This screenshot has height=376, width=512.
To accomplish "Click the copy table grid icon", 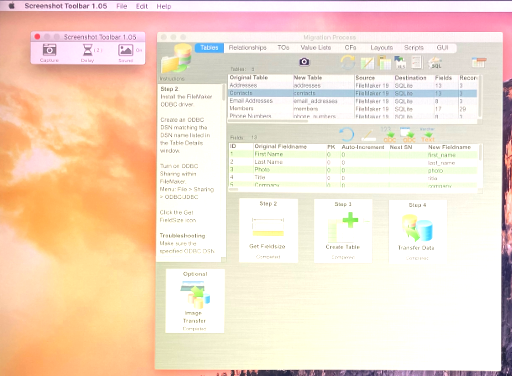I will [x=385, y=63].
